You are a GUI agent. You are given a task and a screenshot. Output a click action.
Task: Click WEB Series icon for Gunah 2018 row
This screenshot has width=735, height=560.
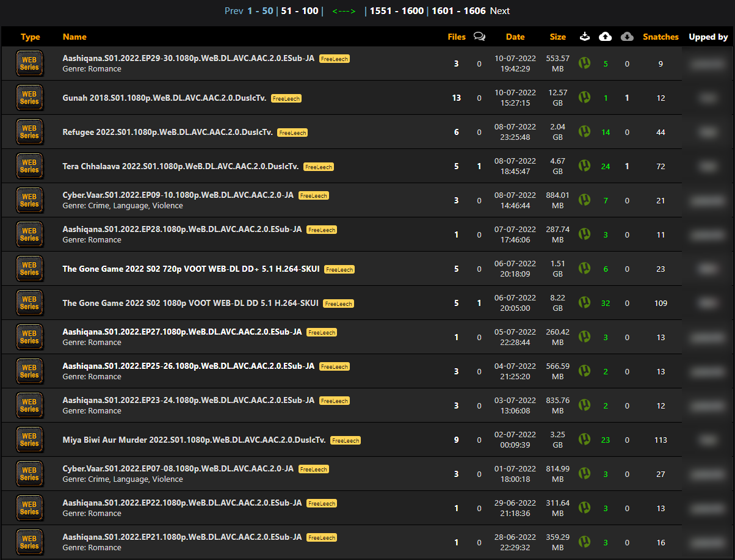click(x=29, y=98)
